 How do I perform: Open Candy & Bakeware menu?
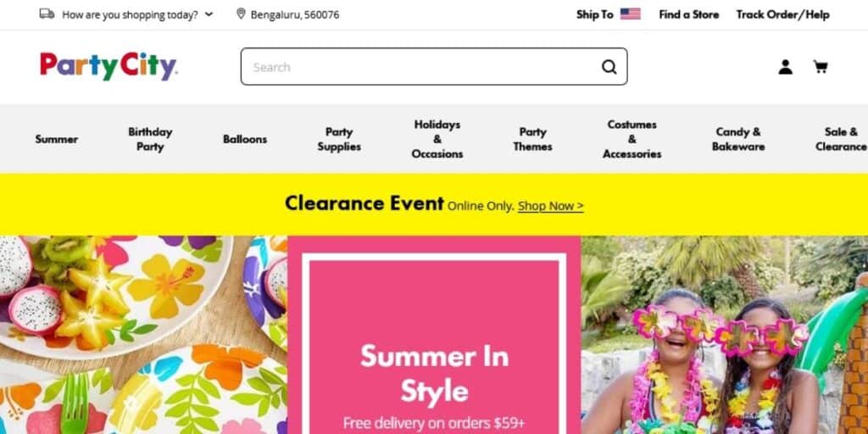click(x=738, y=139)
